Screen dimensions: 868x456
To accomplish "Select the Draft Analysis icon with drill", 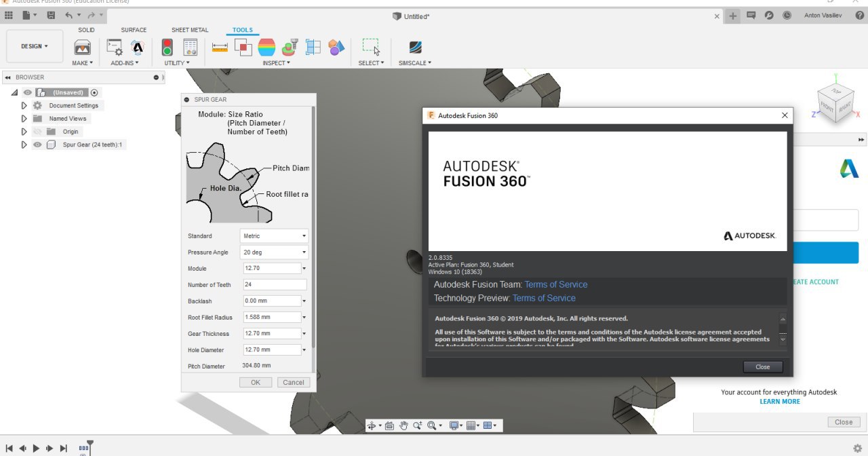I will tap(290, 47).
